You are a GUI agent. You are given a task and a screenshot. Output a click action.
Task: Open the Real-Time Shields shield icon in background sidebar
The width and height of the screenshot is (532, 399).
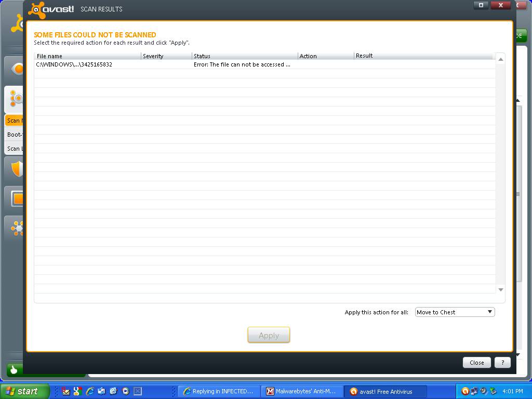click(x=17, y=169)
